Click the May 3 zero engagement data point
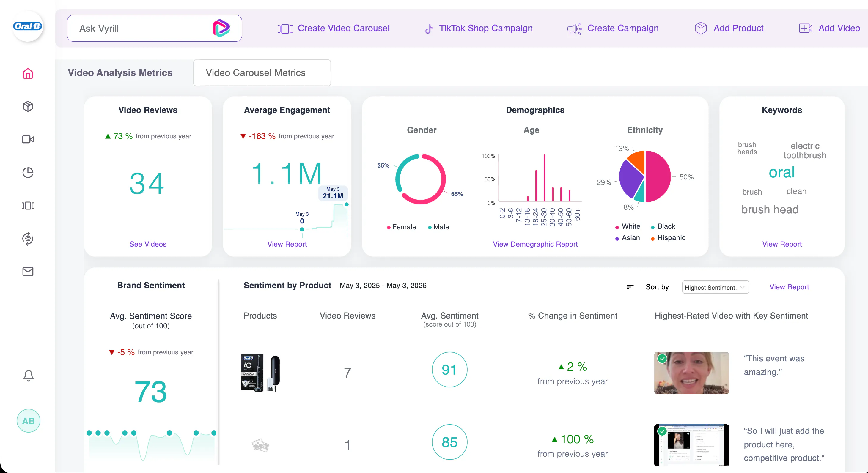Screen dimensions: 868x473 302,229
